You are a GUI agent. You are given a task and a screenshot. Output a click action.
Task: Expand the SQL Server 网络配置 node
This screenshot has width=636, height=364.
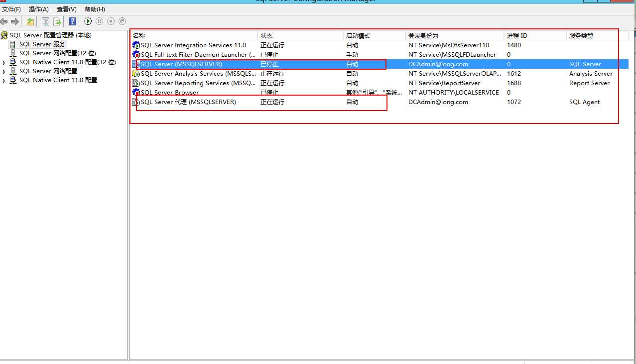pyautogui.click(x=4, y=72)
